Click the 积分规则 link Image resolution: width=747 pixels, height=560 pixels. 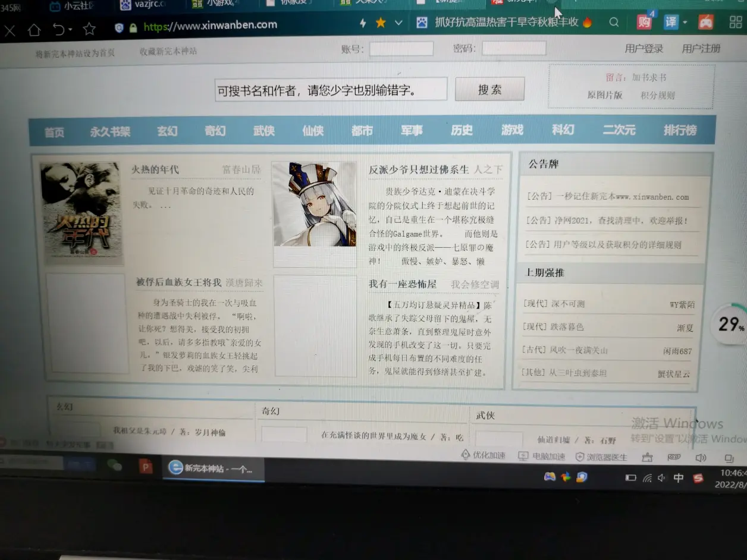click(x=658, y=95)
